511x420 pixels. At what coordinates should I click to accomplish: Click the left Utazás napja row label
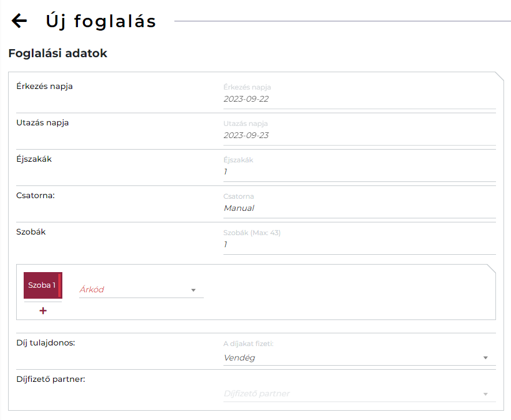coord(43,122)
